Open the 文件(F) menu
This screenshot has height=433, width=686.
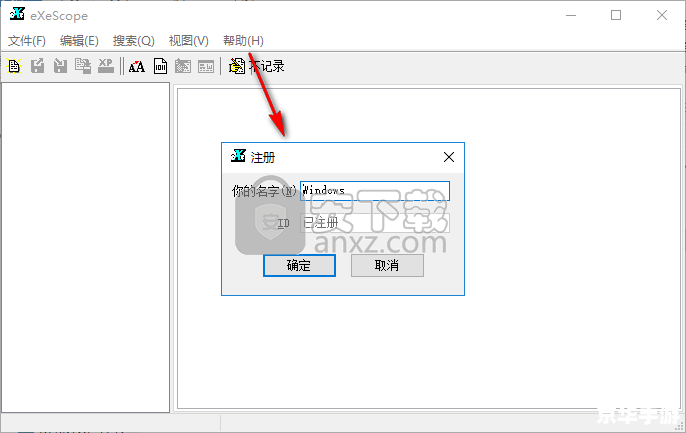[x=27, y=41]
